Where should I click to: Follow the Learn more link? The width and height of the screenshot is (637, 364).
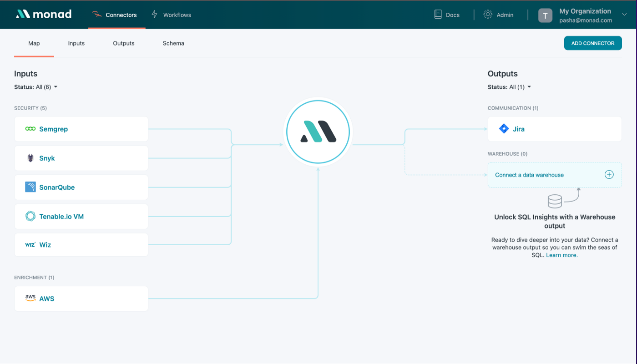click(x=561, y=255)
